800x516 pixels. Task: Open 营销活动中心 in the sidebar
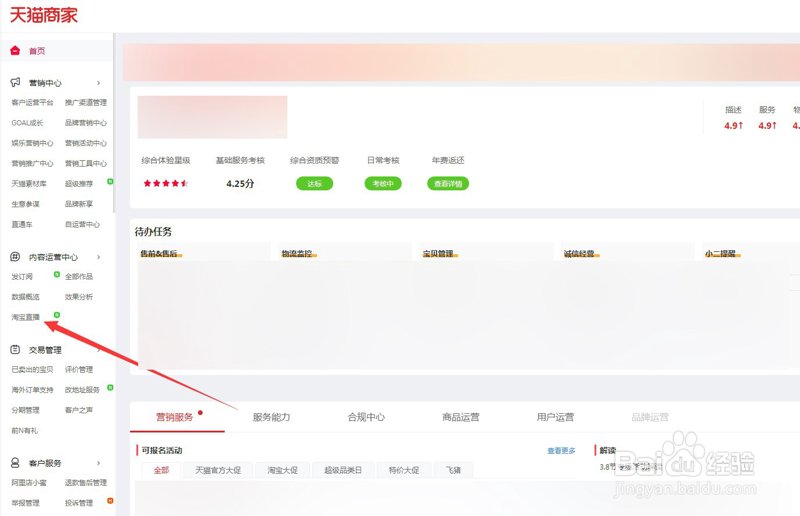click(x=86, y=143)
